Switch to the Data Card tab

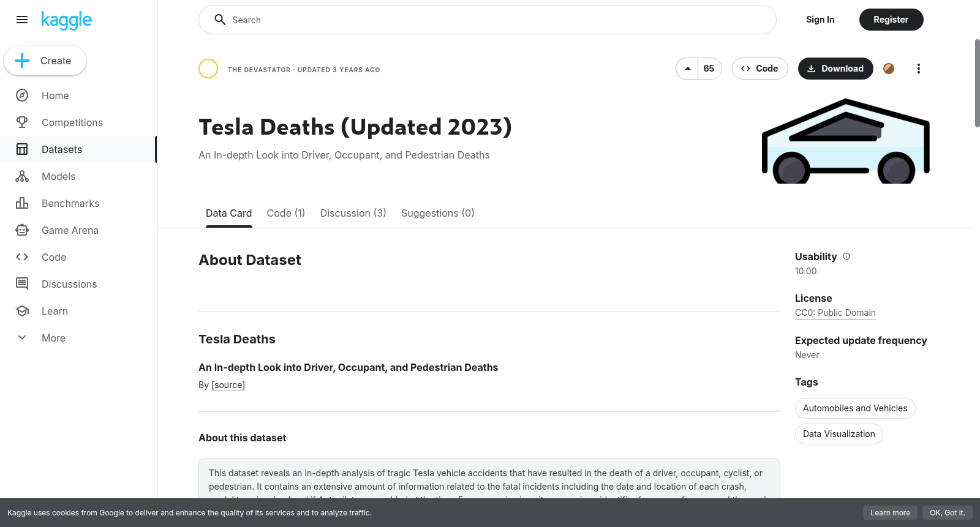point(228,213)
